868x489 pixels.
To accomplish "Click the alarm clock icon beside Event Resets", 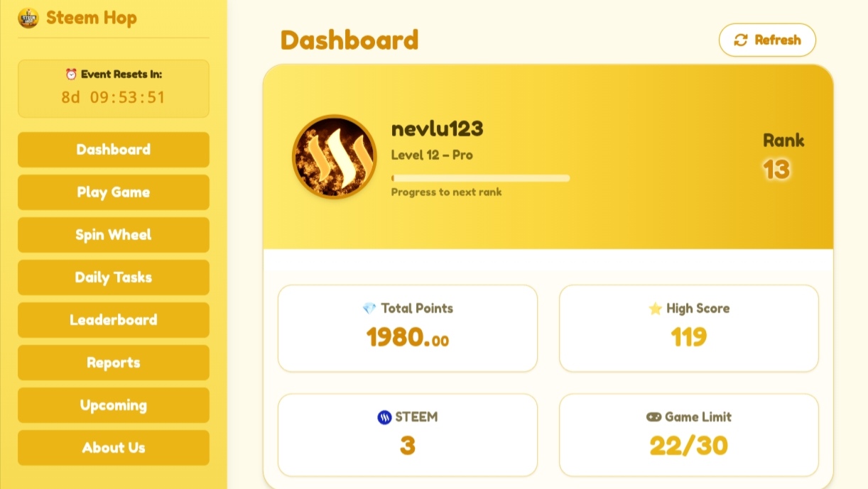I will tap(71, 74).
